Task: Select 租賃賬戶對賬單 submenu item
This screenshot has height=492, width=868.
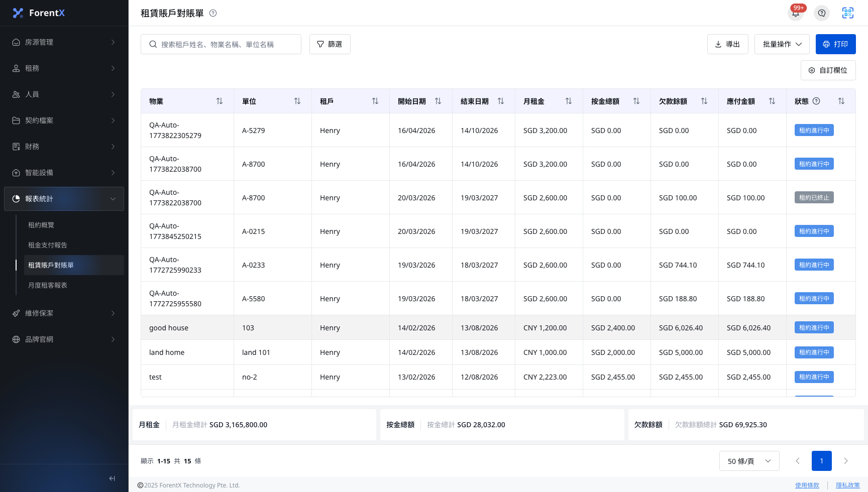Action: tap(74, 265)
